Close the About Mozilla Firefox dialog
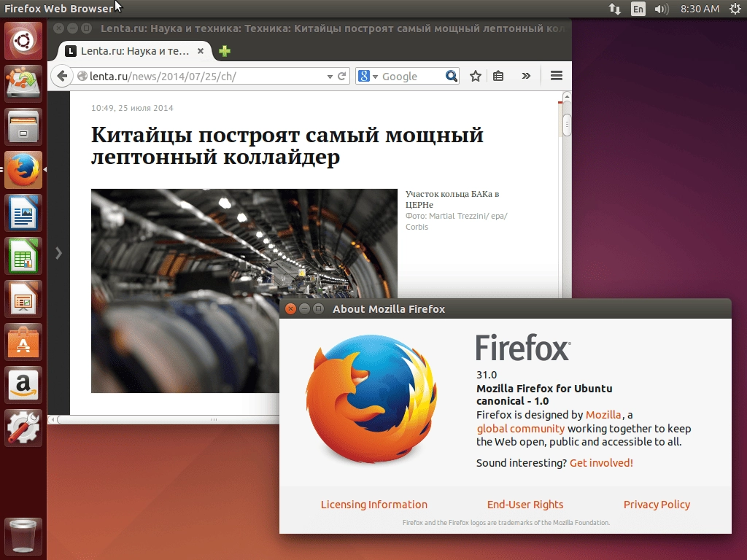This screenshot has width=747, height=560. pos(290,308)
